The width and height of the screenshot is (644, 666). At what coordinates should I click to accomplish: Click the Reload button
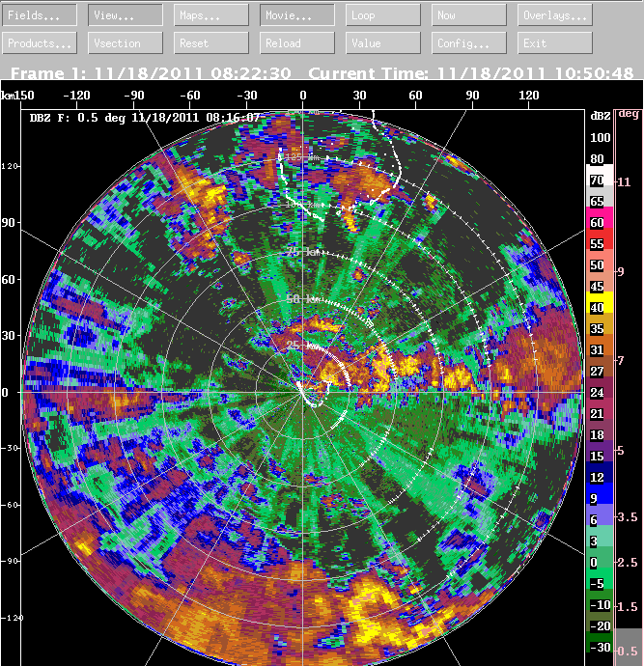coord(297,43)
